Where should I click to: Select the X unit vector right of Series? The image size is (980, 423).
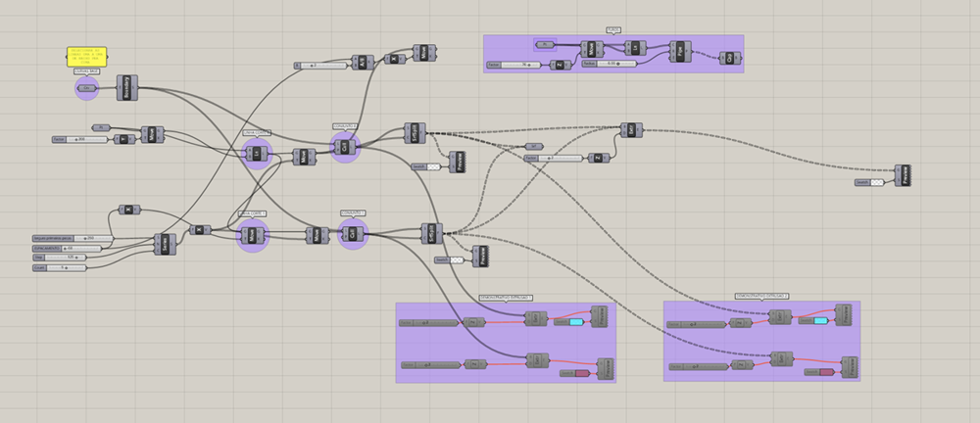point(200,230)
